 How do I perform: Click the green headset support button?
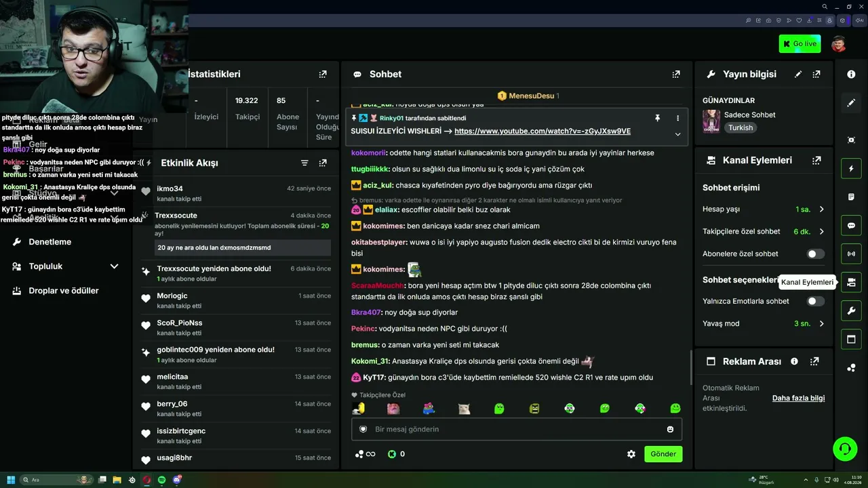[845, 449]
